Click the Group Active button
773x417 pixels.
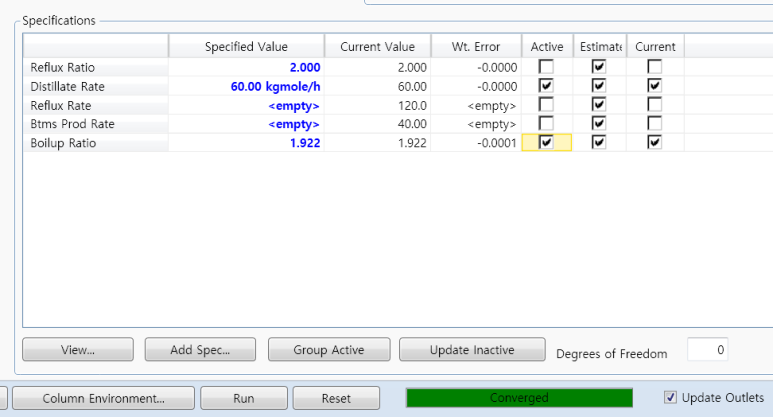tap(329, 349)
